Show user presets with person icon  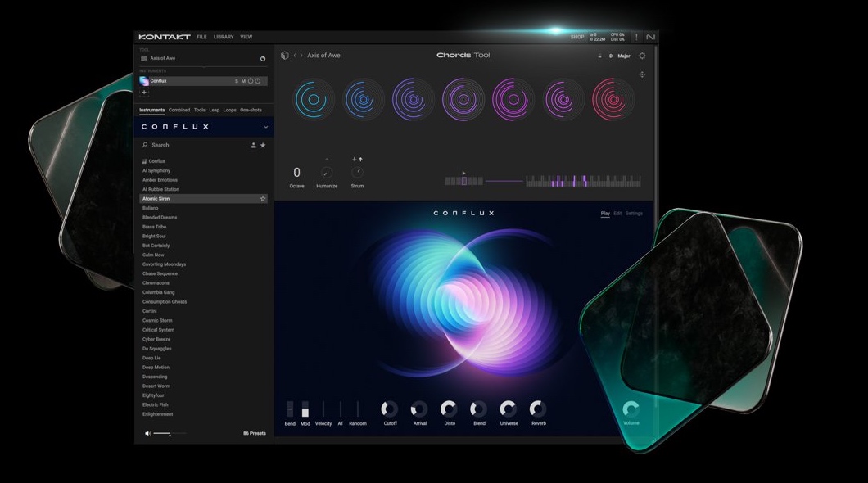coord(254,146)
